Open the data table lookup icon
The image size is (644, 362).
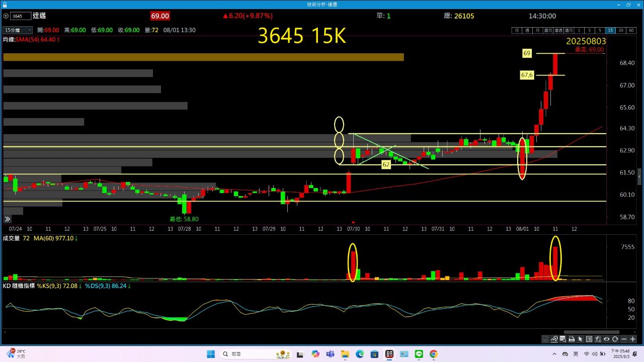click(x=563, y=339)
